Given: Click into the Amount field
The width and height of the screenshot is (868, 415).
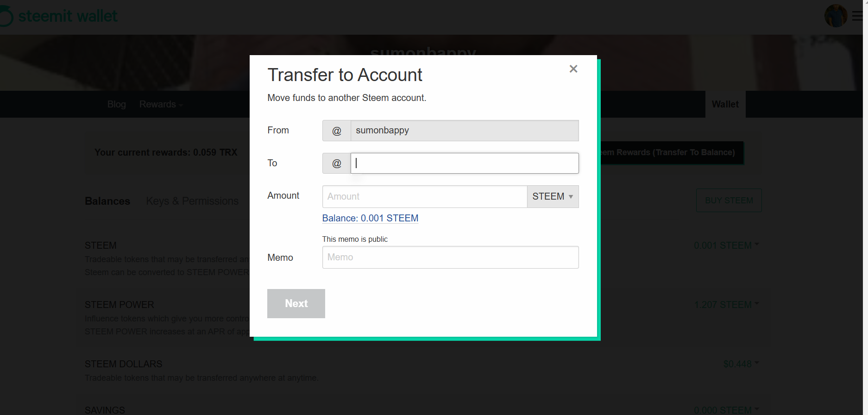Looking at the screenshot, I should tap(425, 196).
